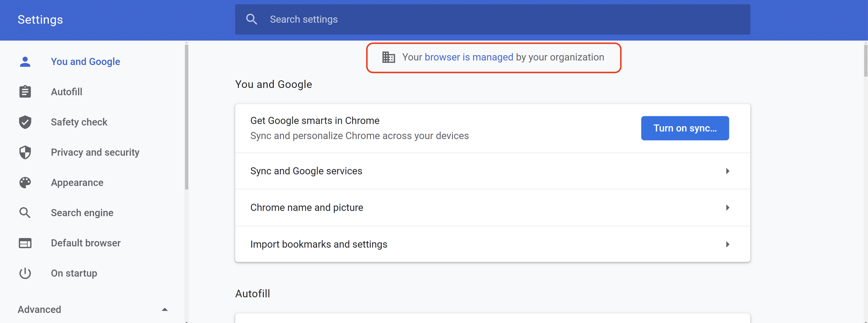868x323 pixels.
Task: Select Privacy and security in sidebar
Action: tap(95, 152)
